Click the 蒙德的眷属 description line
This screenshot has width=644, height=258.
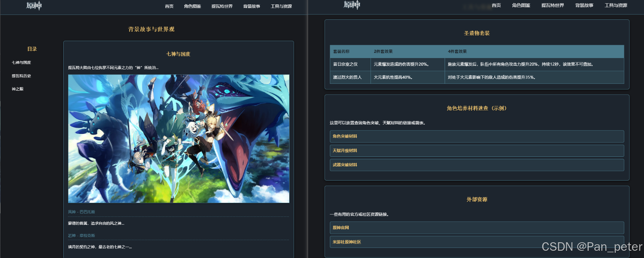point(96,223)
